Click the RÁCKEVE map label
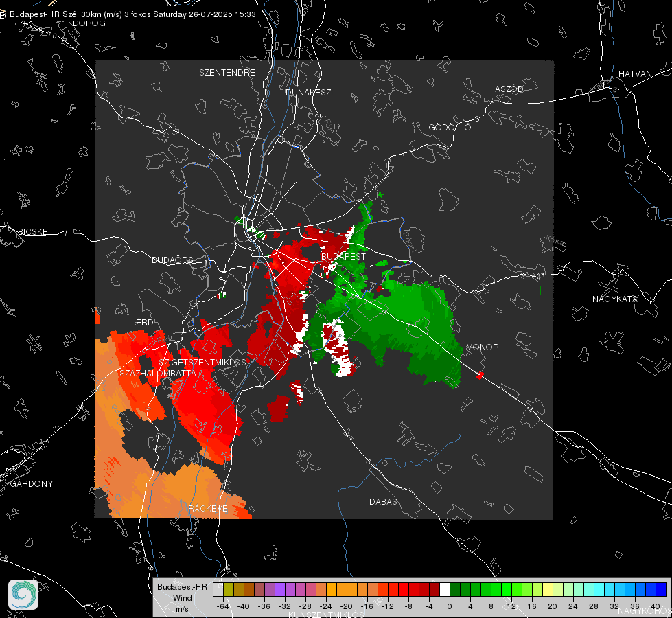The width and height of the screenshot is (672, 618). [208, 508]
